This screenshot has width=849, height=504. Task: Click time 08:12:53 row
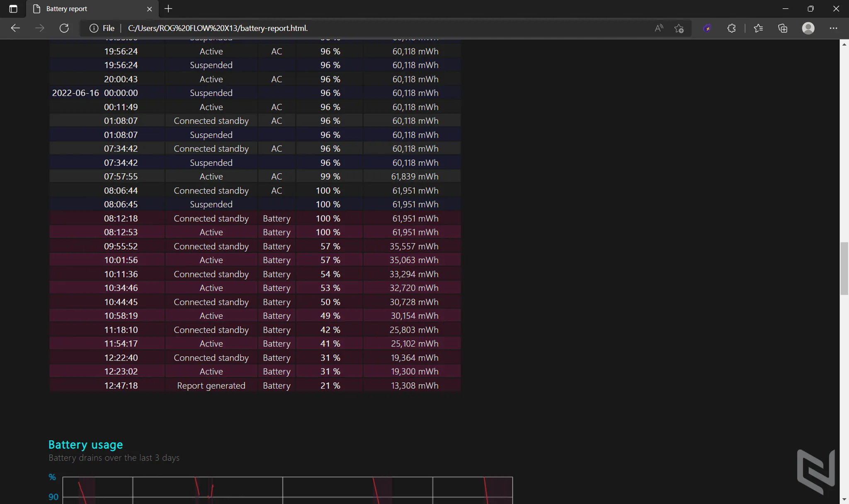pyautogui.click(x=121, y=232)
